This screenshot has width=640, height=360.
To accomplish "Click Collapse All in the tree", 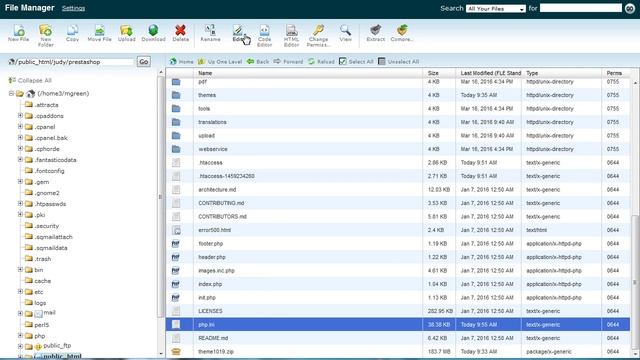I will pos(30,80).
